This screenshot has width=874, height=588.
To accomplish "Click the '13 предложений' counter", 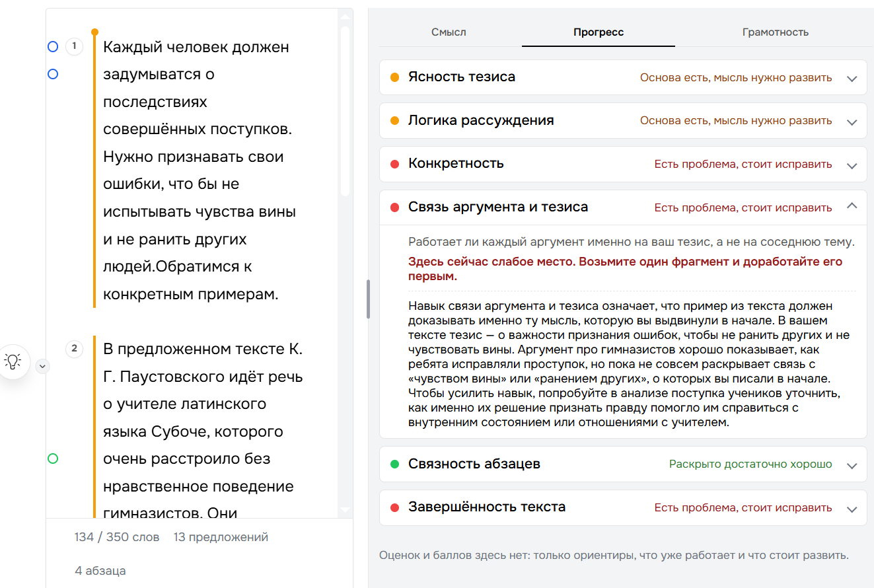I will [221, 537].
